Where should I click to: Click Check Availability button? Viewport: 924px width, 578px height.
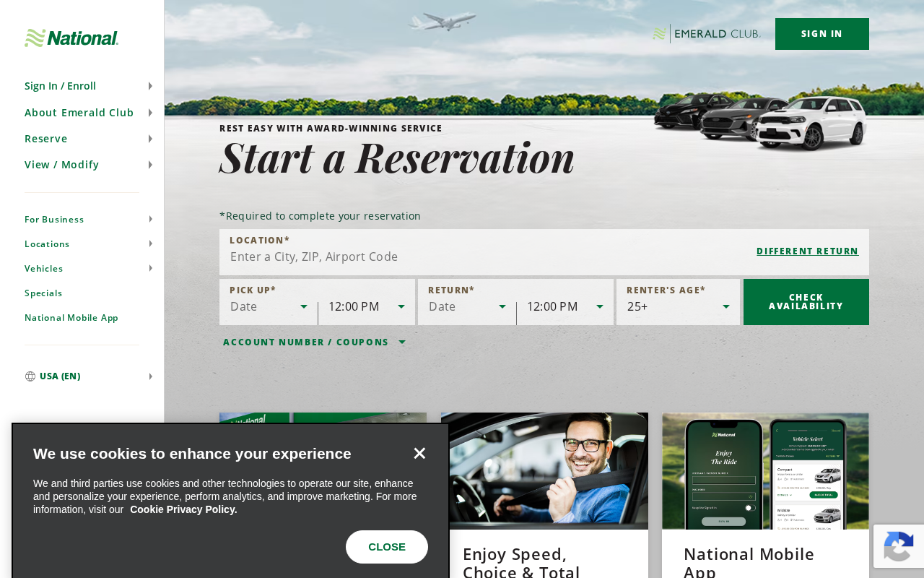click(x=806, y=302)
